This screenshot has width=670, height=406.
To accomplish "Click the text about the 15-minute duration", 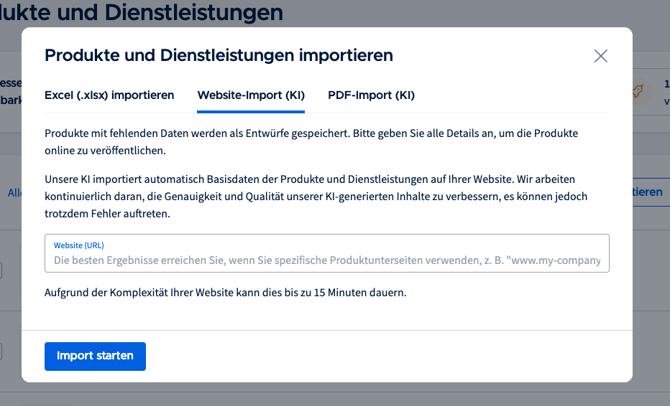I will click(226, 293).
